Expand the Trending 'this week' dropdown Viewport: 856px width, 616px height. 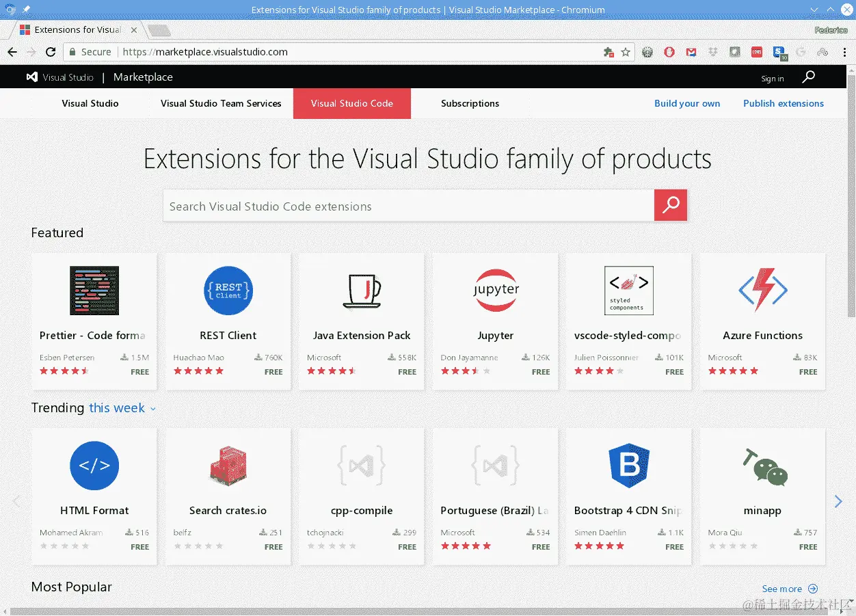pos(122,408)
